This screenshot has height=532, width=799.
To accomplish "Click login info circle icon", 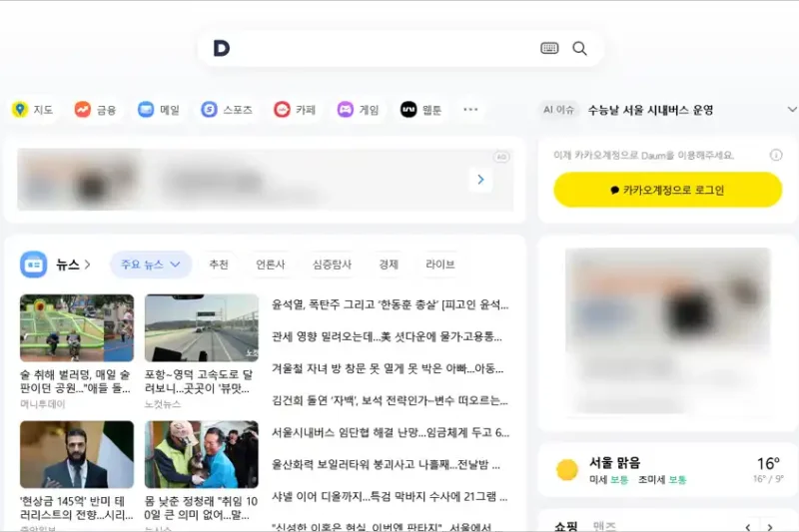I will click(776, 155).
